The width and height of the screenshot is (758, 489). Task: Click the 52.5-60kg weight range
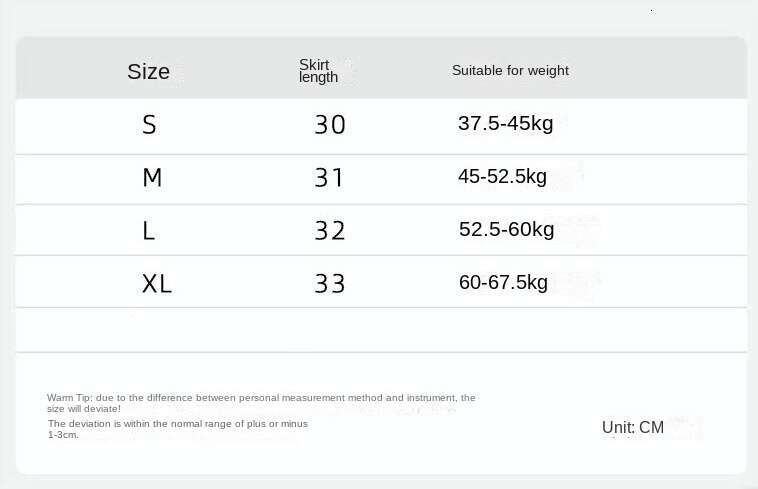(x=506, y=230)
